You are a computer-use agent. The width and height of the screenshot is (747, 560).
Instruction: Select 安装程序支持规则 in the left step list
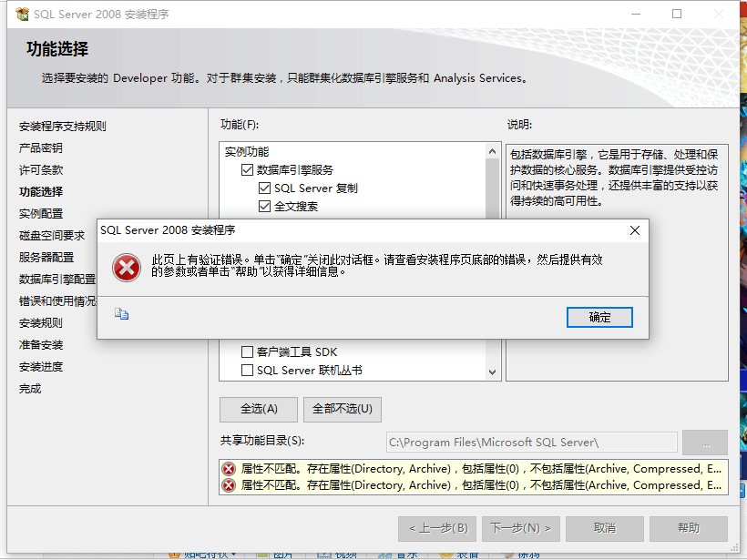[63, 127]
